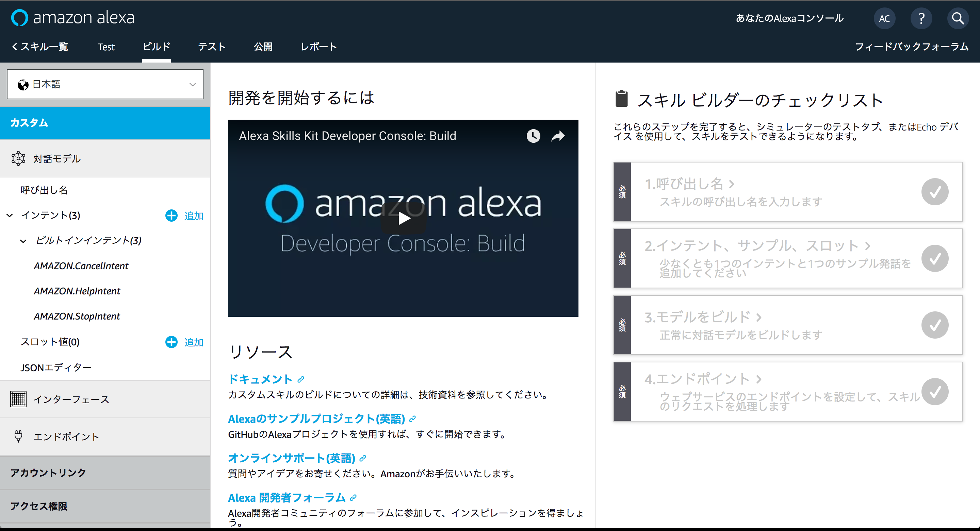Image resolution: width=980 pixels, height=531 pixels.
Task: Click checkmark for 4.エンドポイント checklist item
Action: click(935, 392)
